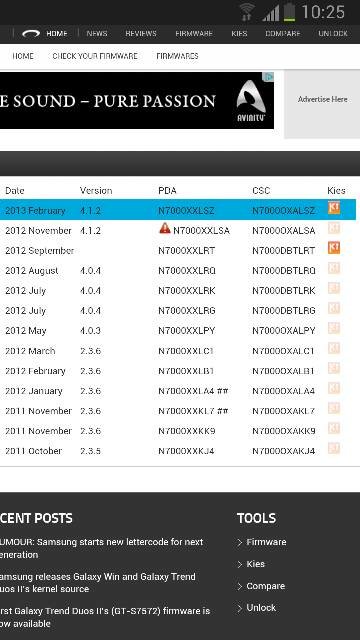
Task: Open Kies icon in 2013 February row
Action: tap(334, 208)
